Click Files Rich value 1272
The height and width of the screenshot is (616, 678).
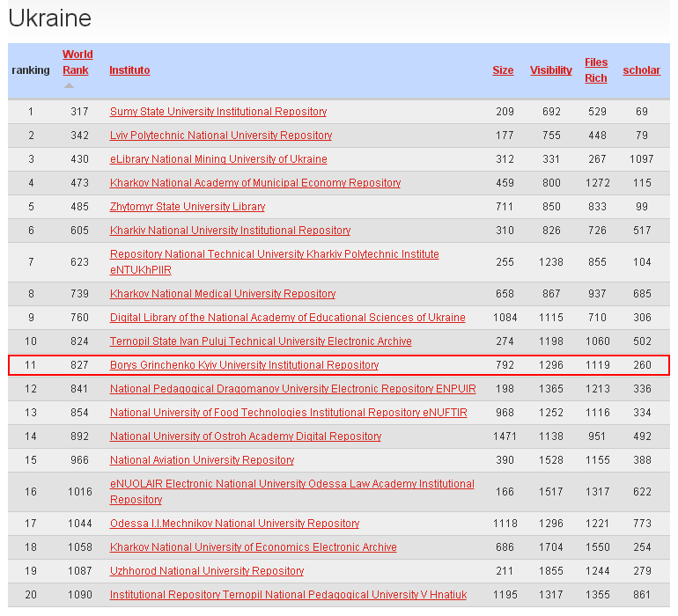tap(598, 183)
